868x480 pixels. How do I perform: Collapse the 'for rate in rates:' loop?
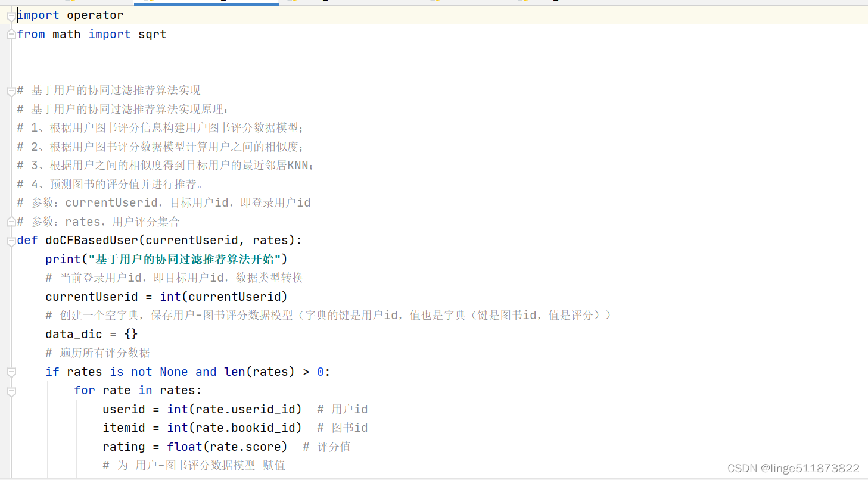[11, 391]
